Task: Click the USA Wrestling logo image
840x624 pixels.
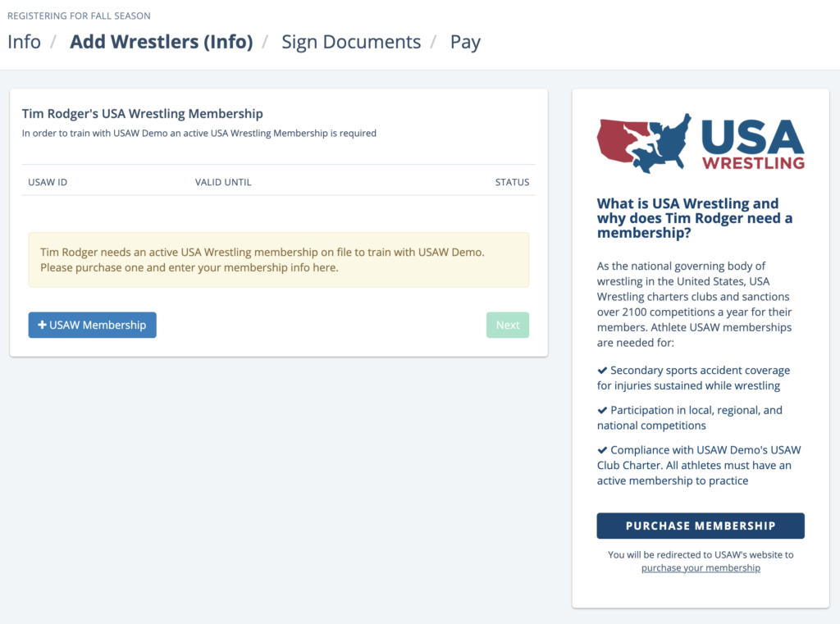Action: coord(701,143)
